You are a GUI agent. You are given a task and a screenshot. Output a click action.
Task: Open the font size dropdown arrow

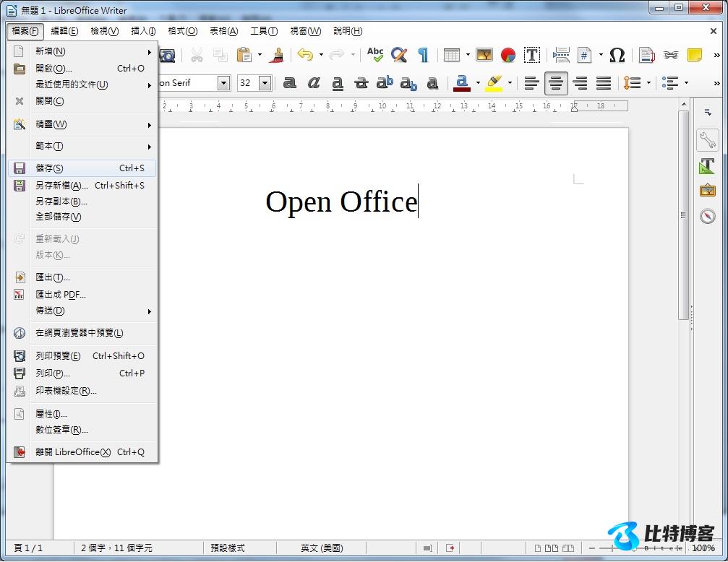pos(265,83)
